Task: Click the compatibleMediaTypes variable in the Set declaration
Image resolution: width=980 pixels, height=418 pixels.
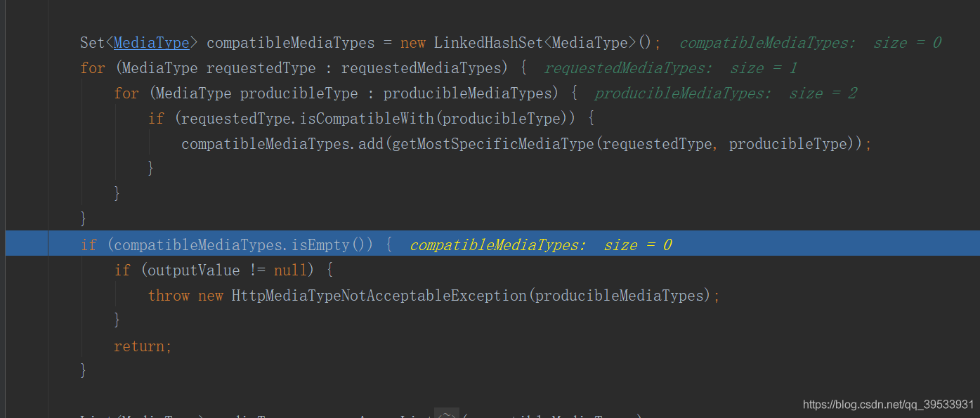Action: point(291,43)
